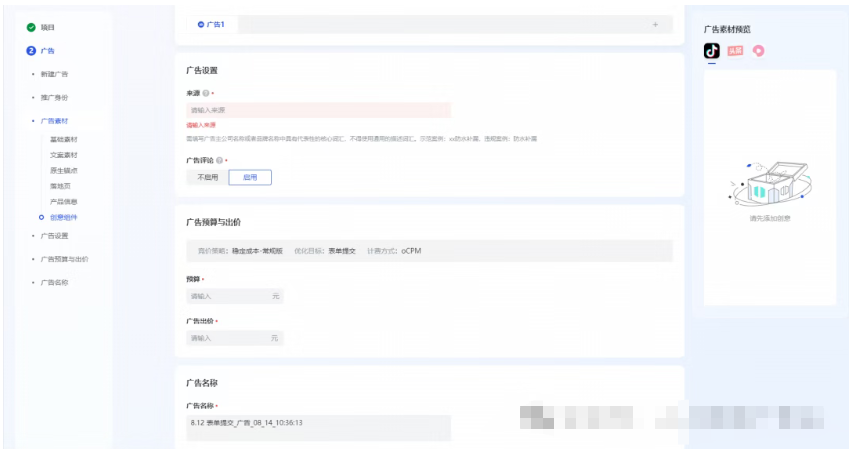The image size is (853, 449).
Task: Select the 不启用 option for ad comments
Action: pos(207,177)
